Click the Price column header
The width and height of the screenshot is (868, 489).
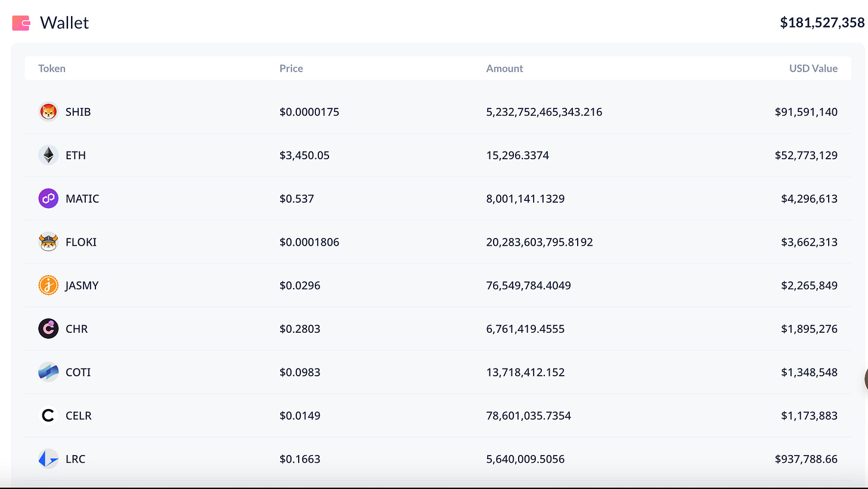click(x=292, y=69)
